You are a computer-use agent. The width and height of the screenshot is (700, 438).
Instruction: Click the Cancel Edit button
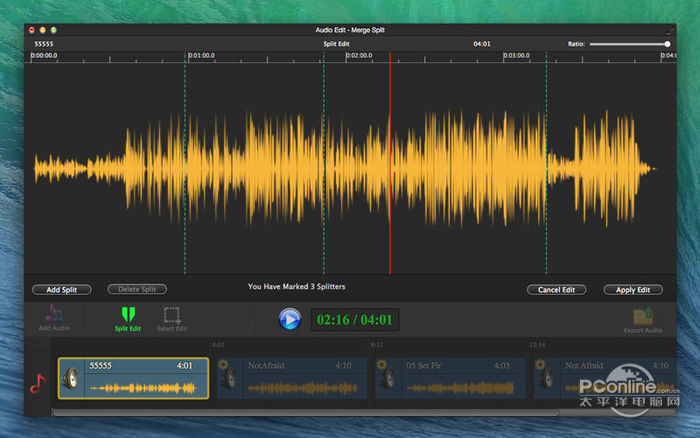click(x=556, y=290)
